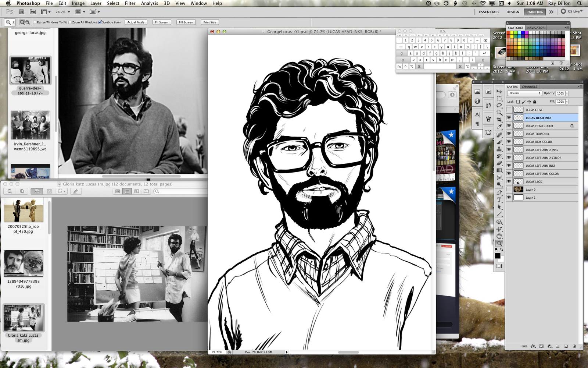The width and height of the screenshot is (588, 368).
Task: Select the Healing Brush tool
Action: point(499,135)
